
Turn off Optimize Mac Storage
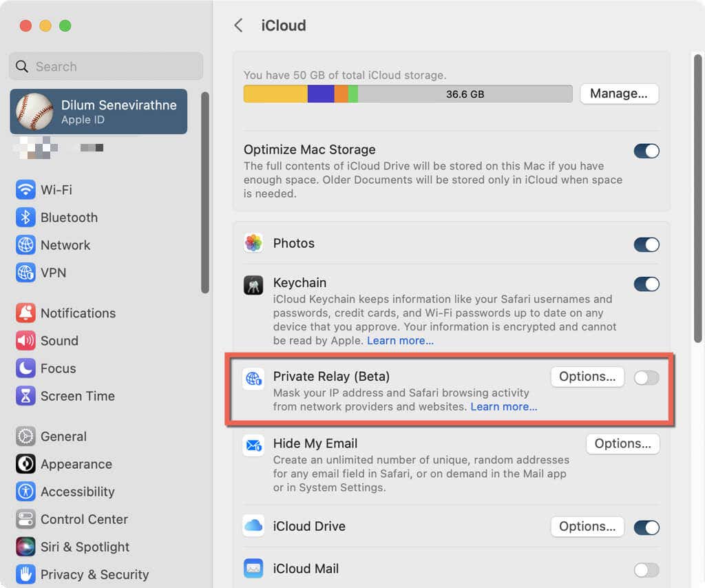tap(646, 151)
